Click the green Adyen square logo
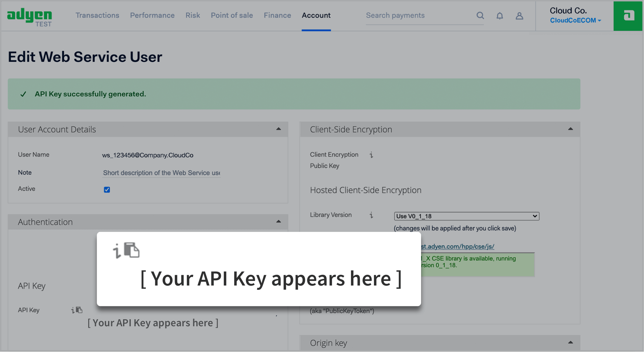Screen dimensions: 644x352 click(x=628, y=16)
